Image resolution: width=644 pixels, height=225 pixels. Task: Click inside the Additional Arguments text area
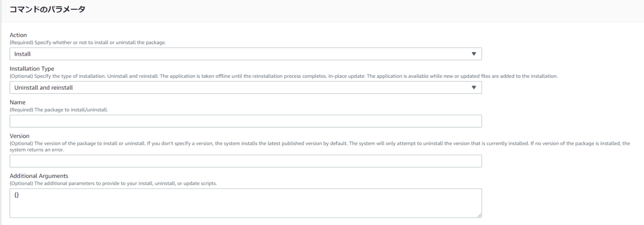click(246, 203)
